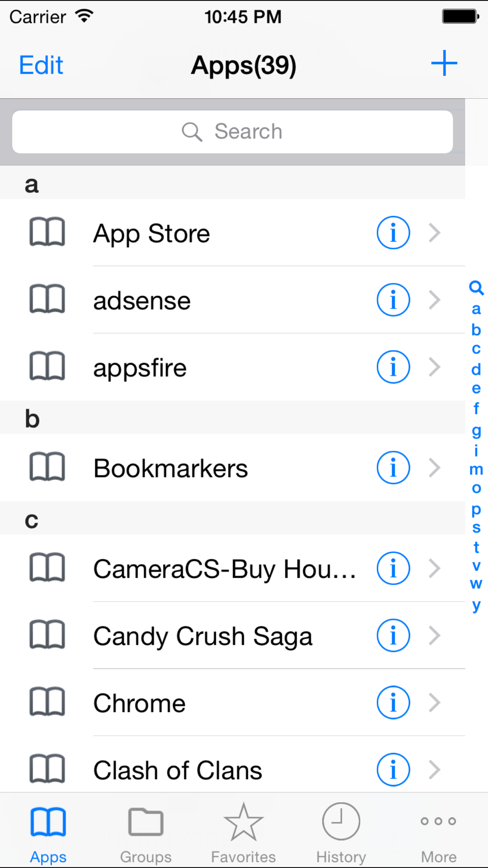Open info icon for Chrome
Screen dimensions: 488x868
coord(393,703)
